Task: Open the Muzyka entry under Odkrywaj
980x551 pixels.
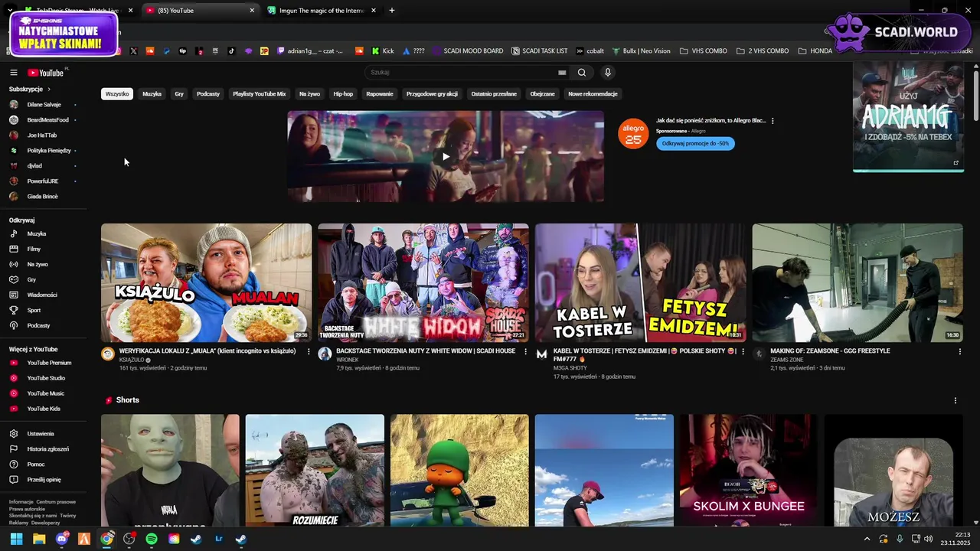Action: click(x=37, y=233)
